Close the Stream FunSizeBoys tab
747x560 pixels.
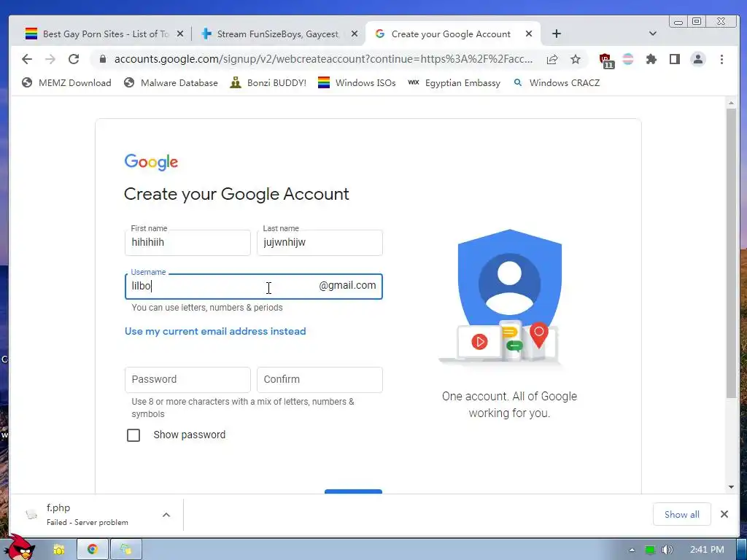355,34
